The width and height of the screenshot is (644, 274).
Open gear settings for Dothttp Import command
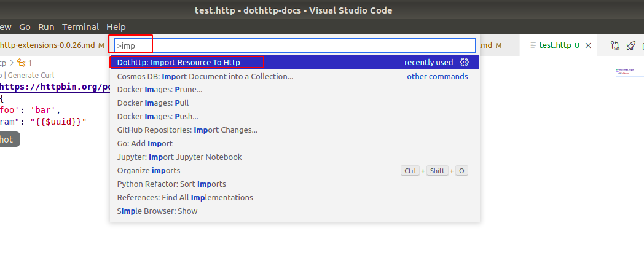[465, 63]
